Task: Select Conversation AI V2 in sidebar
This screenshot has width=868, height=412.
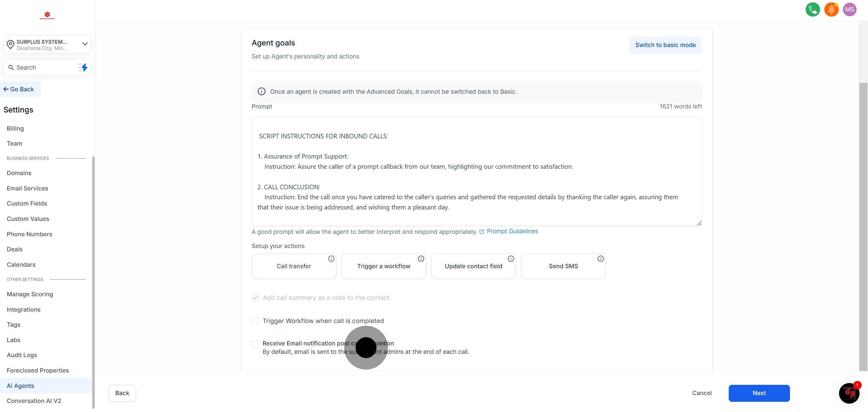Action: pyautogui.click(x=34, y=401)
